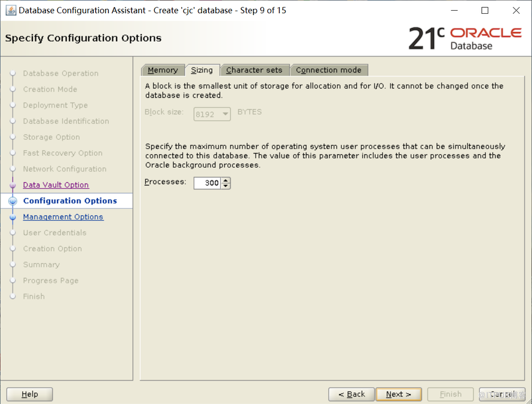Go back with the < Back button
The width and height of the screenshot is (532, 404).
pyautogui.click(x=351, y=394)
